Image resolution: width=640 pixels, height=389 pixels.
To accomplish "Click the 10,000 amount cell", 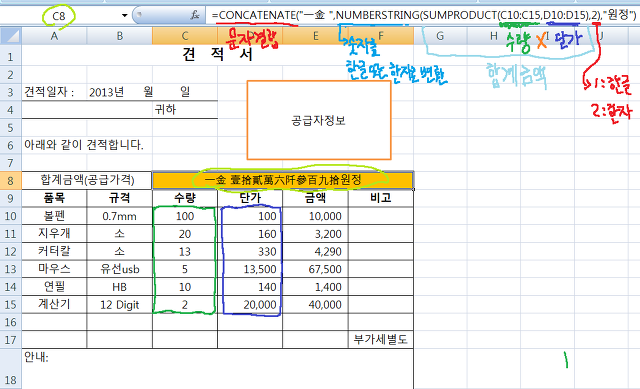I will [x=316, y=216].
